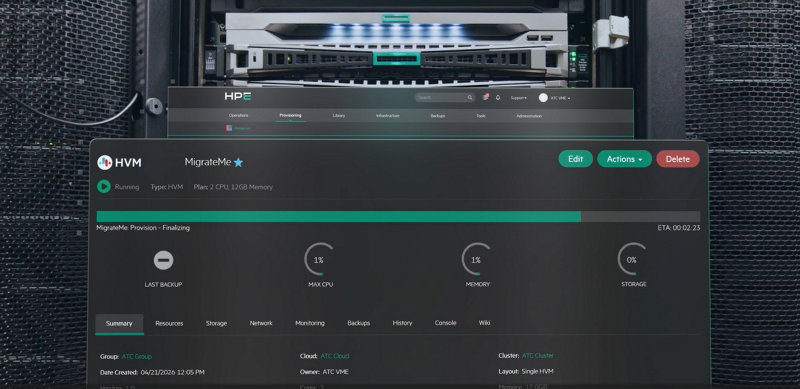
Task: Click the red Delete button
Action: click(678, 159)
